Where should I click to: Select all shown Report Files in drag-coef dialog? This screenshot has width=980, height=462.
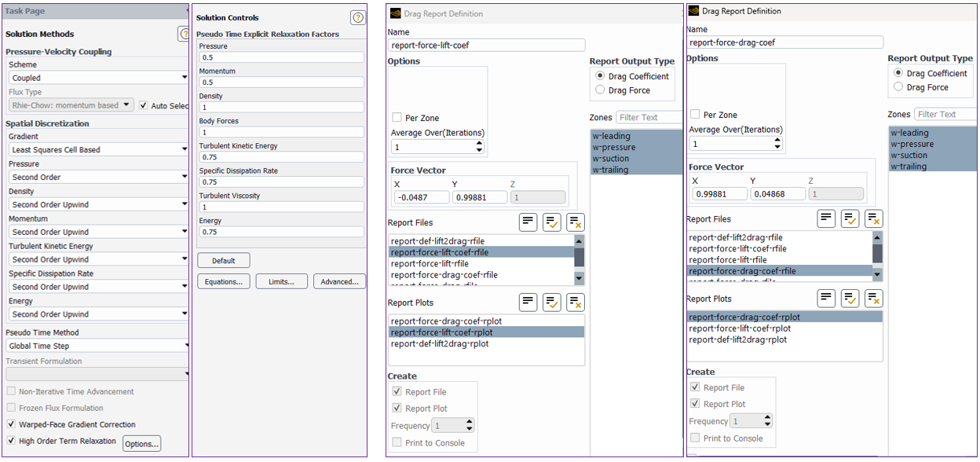pyautogui.click(x=850, y=219)
